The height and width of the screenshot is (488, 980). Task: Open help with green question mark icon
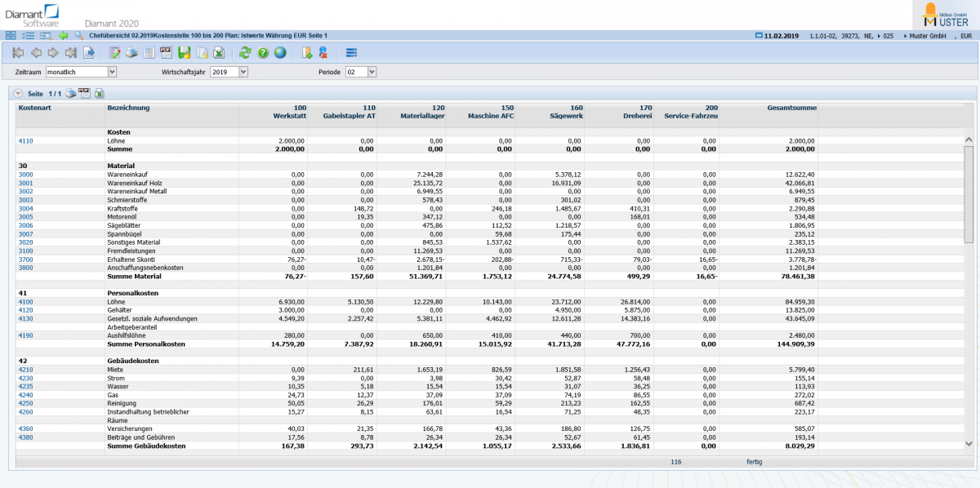pyautogui.click(x=263, y=53)
